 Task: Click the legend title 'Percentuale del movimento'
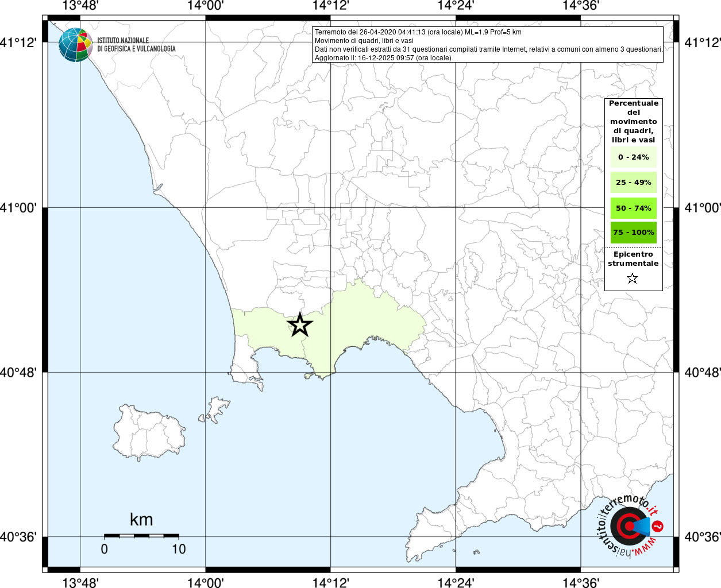point(634,121)
